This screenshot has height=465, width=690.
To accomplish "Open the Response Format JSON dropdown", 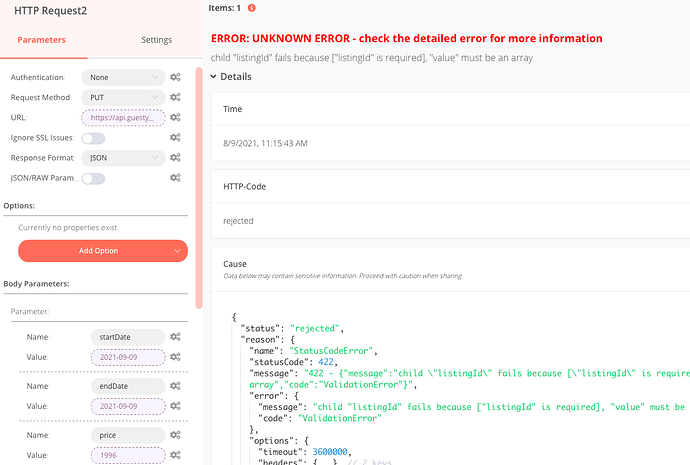I will pos(124,158).
